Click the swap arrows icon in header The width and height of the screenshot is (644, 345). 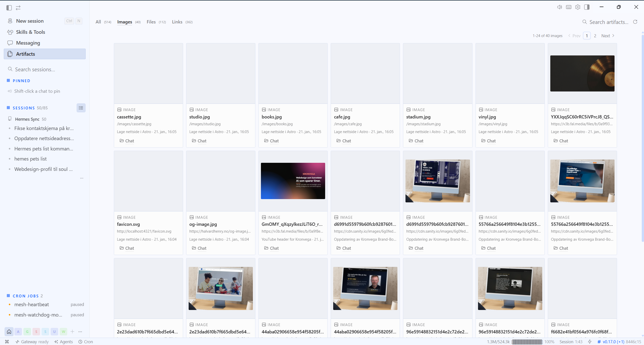[x=18, y=8]
